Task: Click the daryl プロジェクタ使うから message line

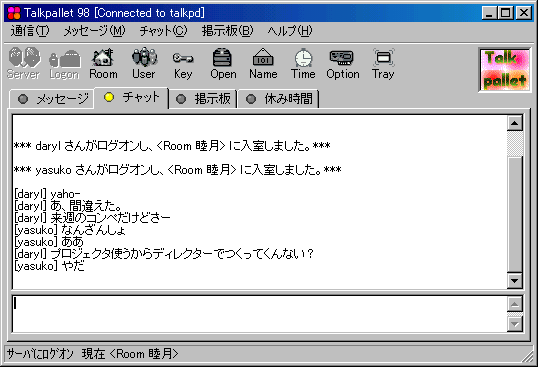Action: (x=164, y=254)
